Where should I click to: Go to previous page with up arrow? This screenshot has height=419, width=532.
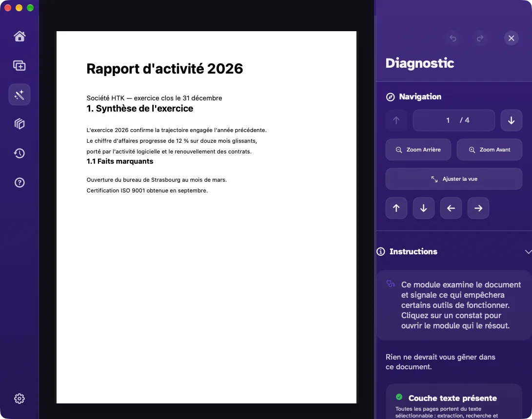396,120
